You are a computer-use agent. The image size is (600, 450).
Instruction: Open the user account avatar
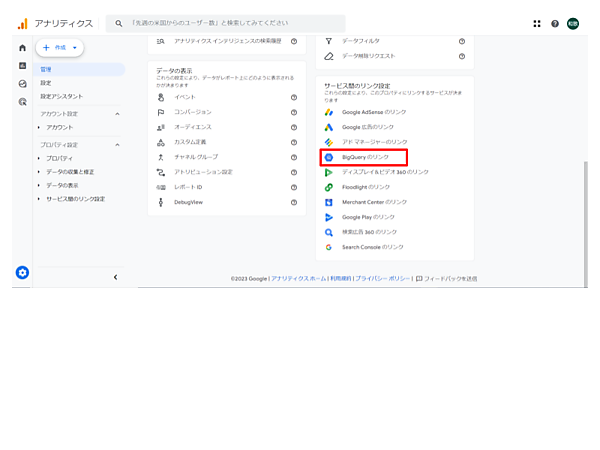[x=573, y=24]
